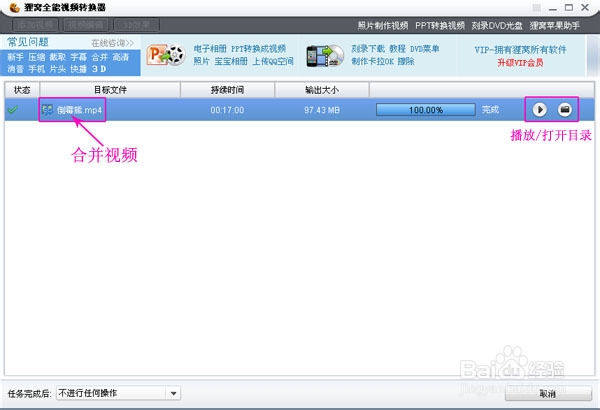
Task: Click the 擦除 link
Action: [406, 61]
